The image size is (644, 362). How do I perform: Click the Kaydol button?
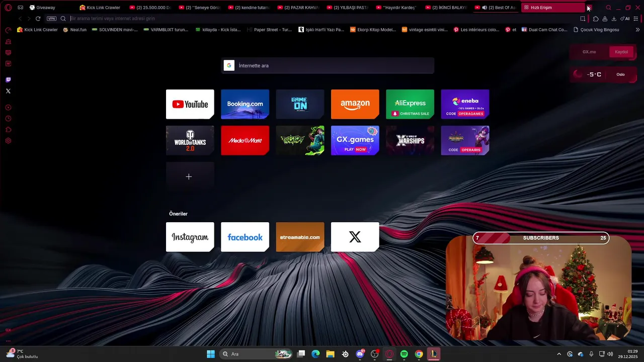click(621, 52)
